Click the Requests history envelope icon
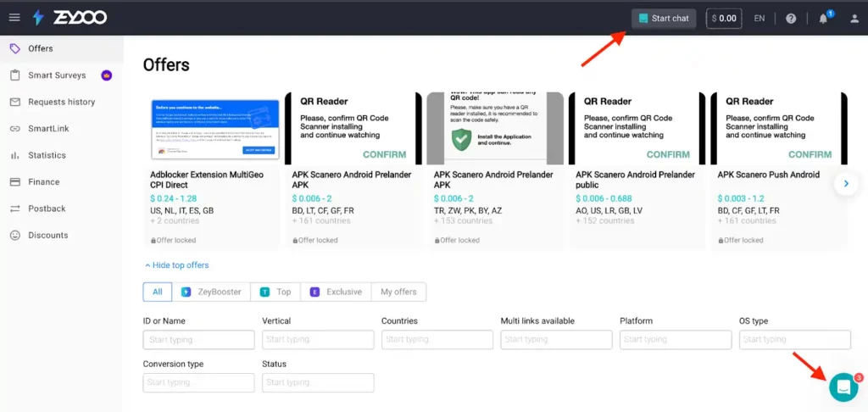868x412 pixels. (15, 102)
